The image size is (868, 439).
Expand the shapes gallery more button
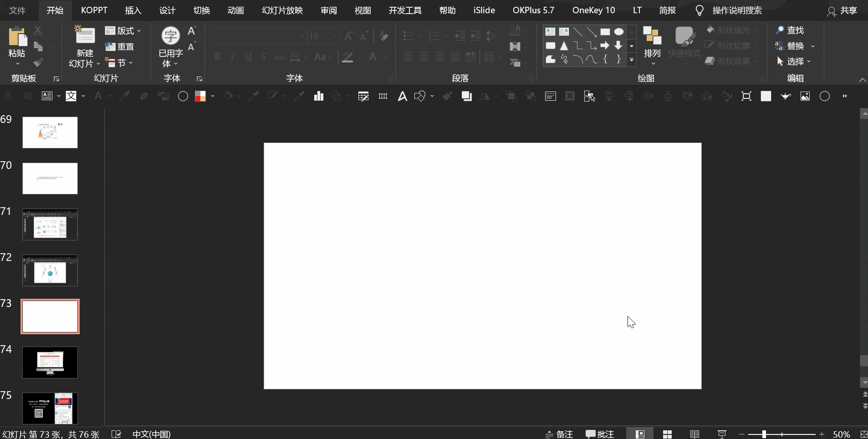coord(632,60)
